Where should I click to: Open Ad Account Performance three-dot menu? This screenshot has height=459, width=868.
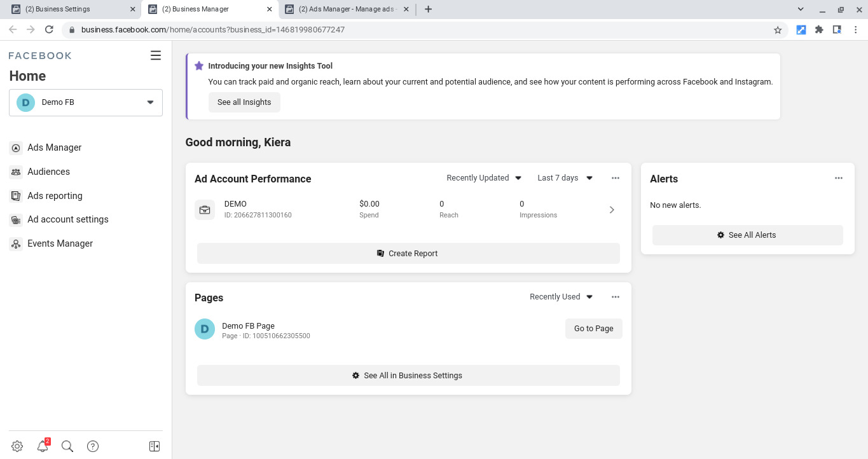(616, 178)
